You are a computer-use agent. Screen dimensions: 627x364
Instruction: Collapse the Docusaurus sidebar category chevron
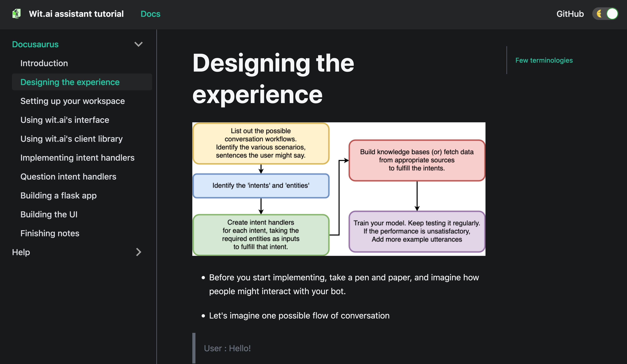(x=138, y=44)
